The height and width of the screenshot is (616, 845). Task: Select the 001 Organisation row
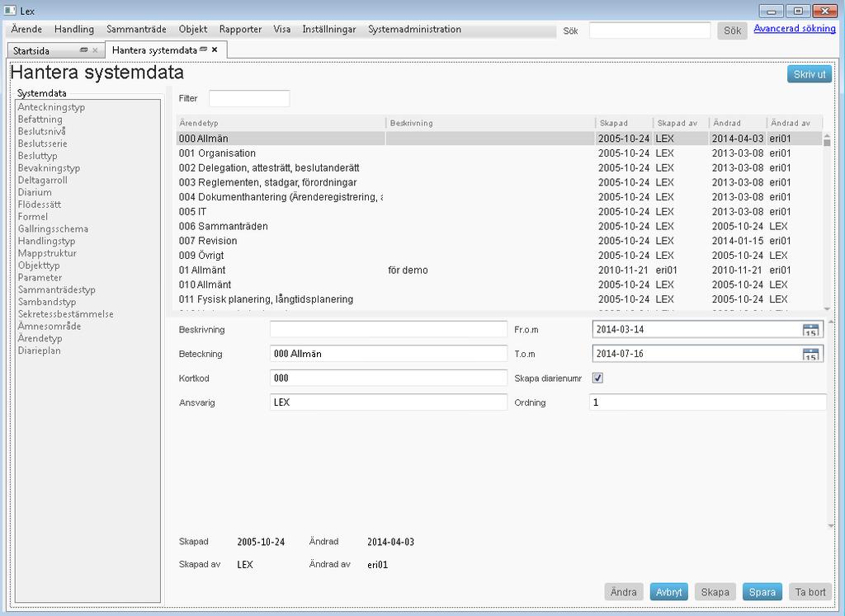point(499,153)
